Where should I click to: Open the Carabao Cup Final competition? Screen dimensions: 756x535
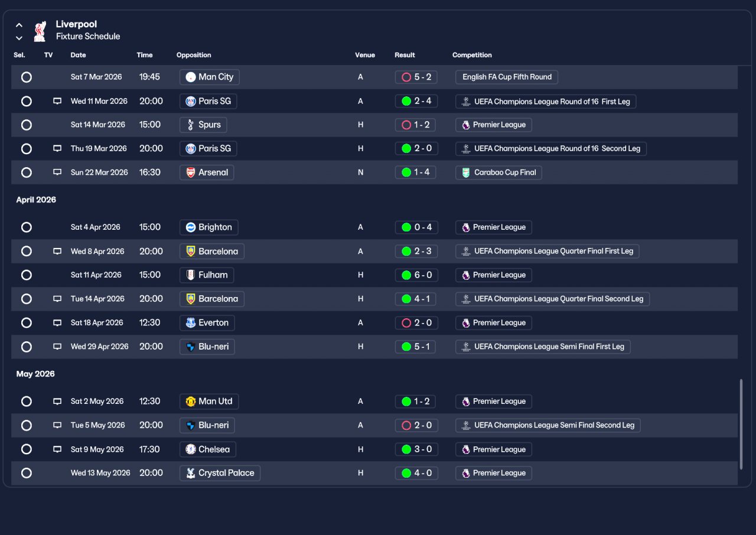point(499,172)
